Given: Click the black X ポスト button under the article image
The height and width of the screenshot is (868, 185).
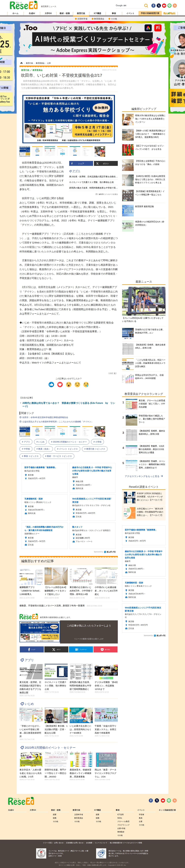Looking at the screenshot, I should [106, 163].
